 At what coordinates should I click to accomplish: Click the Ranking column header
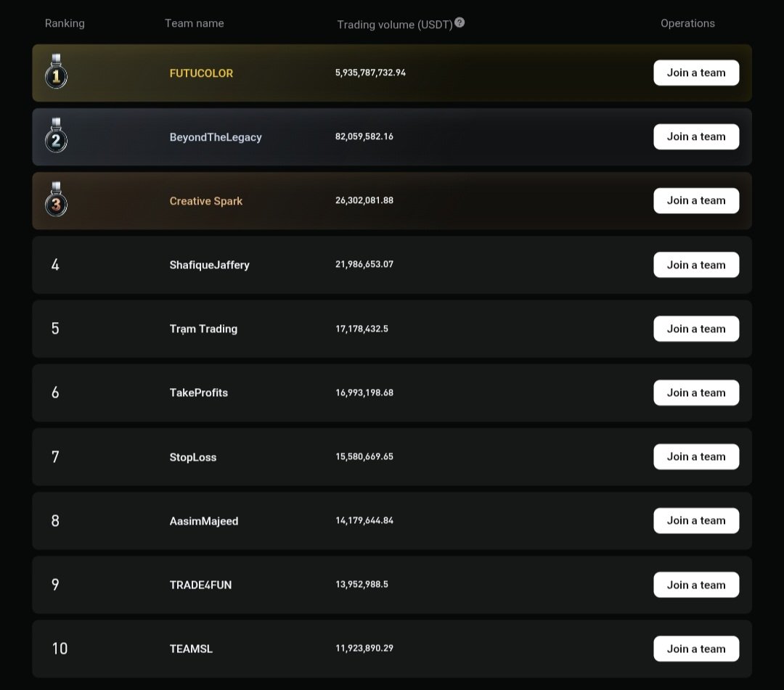(x=65, y=23)
